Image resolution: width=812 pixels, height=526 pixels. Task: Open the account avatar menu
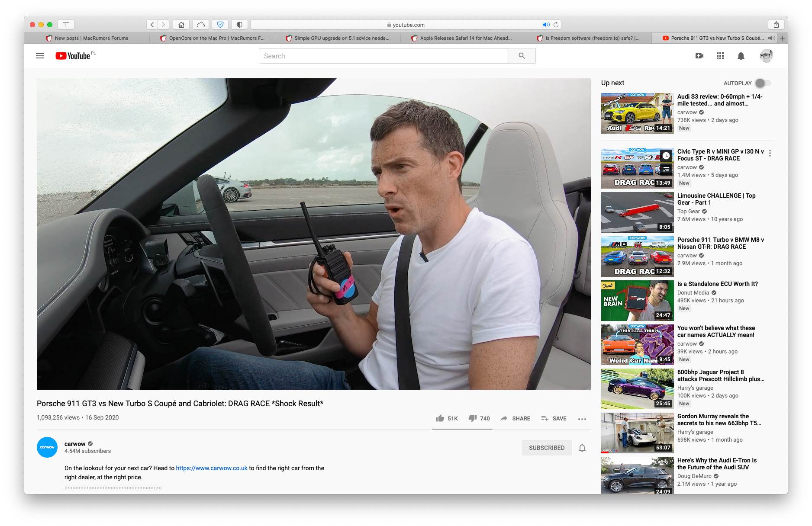766,56
